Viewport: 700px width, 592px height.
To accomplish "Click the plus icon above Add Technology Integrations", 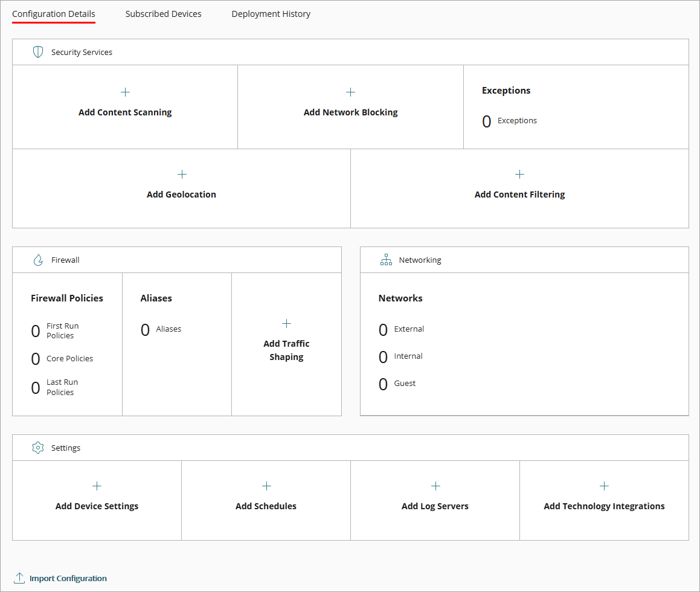I will 604,485.
